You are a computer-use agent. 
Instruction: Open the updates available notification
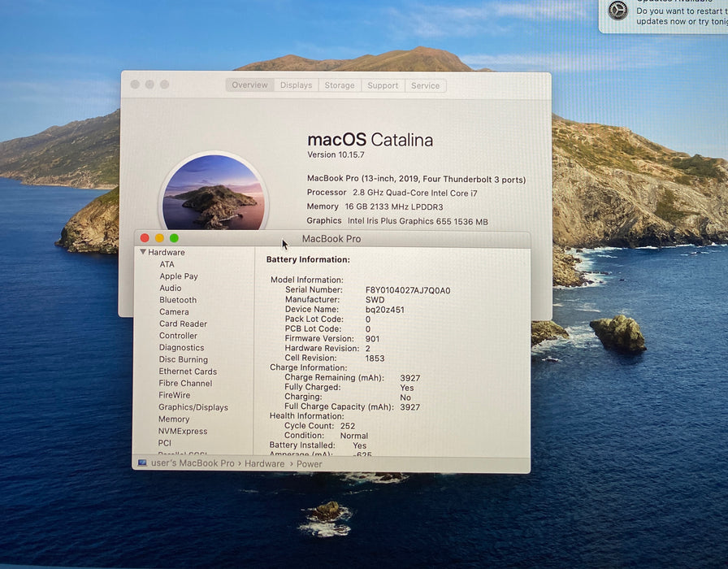pos(664,15)
